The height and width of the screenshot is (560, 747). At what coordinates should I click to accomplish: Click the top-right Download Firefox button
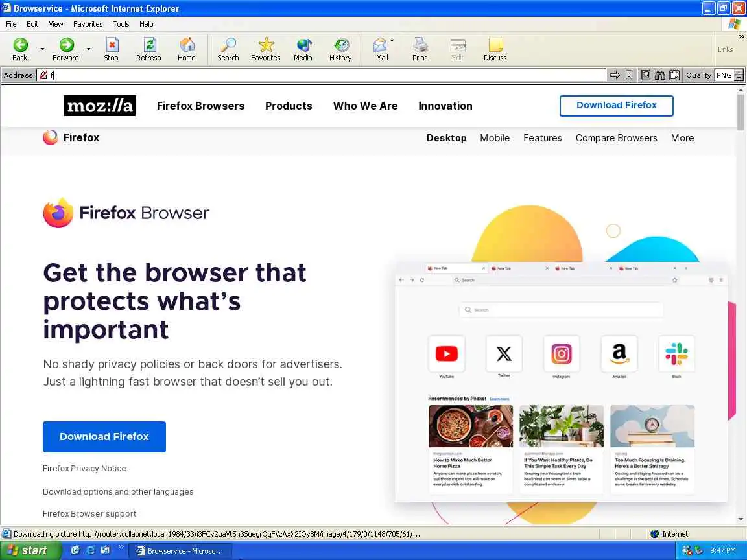[x=617, y=106]
